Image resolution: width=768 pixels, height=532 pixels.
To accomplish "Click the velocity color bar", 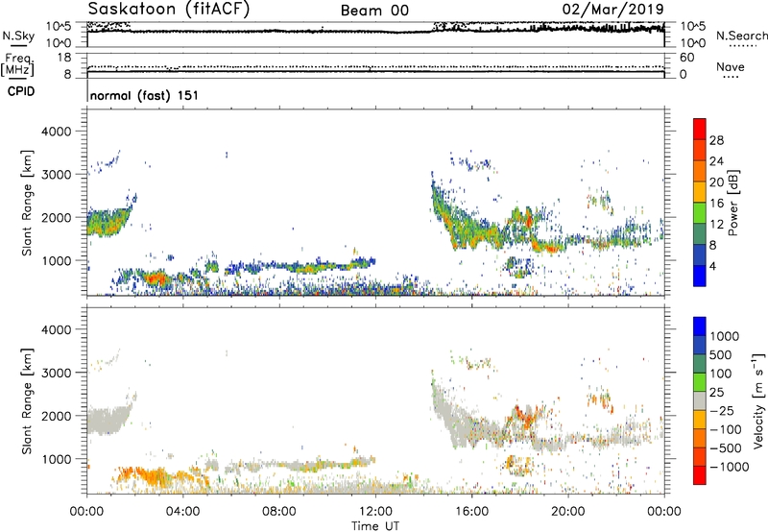I will (700, 400).
